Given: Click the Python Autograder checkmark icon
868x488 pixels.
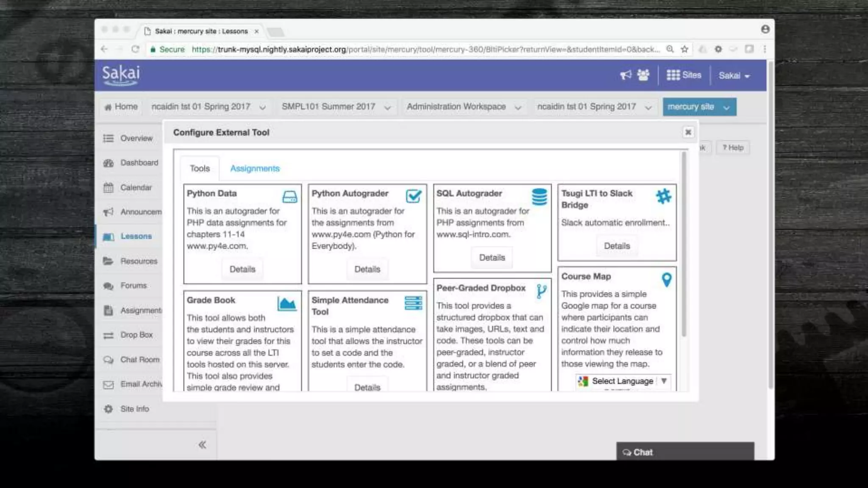Looking at the screenshot, I should click(x=413, y=196).
